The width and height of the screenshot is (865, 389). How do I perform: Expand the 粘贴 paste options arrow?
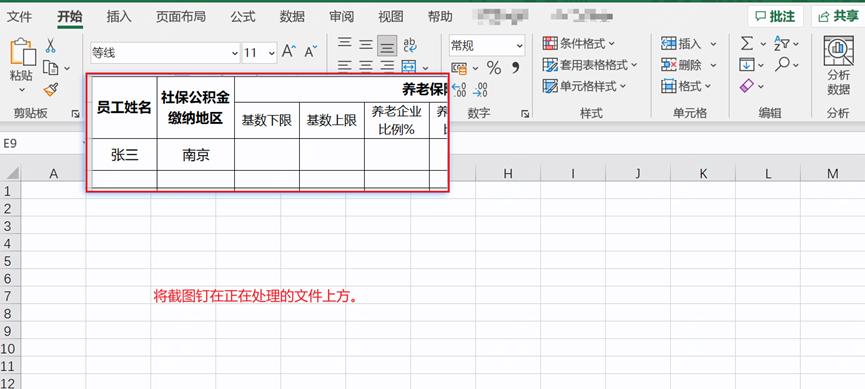22,89
